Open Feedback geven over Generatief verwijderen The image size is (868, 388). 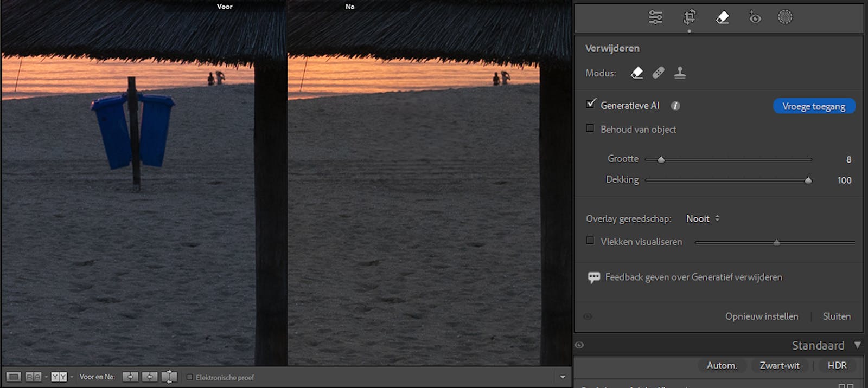tap(693, 277)
